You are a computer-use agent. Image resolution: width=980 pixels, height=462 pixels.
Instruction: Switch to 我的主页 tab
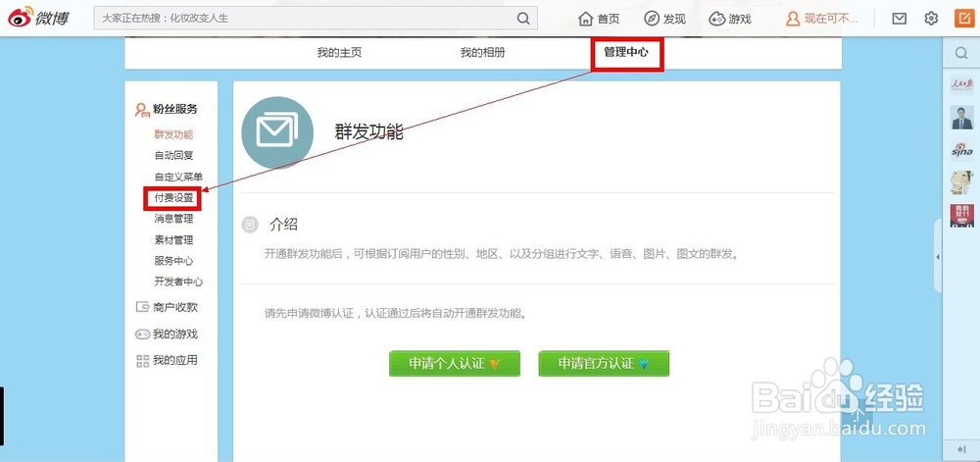point(339,53)
